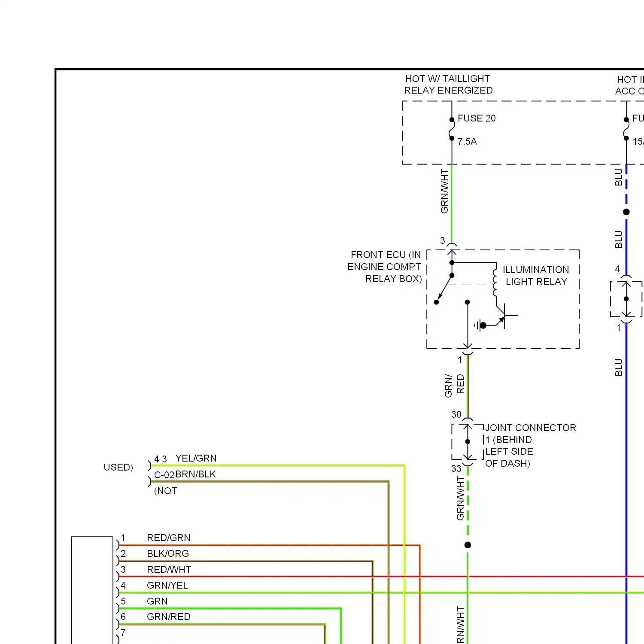Click the FUSE 20 label
The image size is (644, 644).
(477, 118)
